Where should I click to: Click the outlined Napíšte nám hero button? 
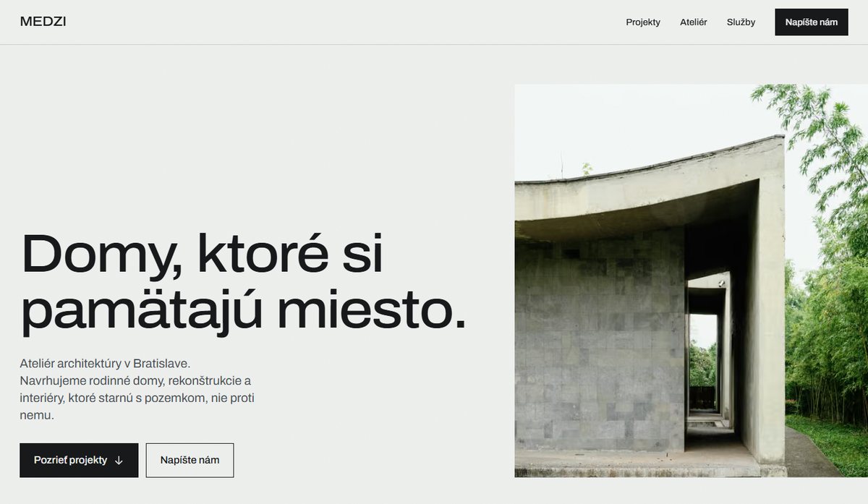tap(190, 460)
